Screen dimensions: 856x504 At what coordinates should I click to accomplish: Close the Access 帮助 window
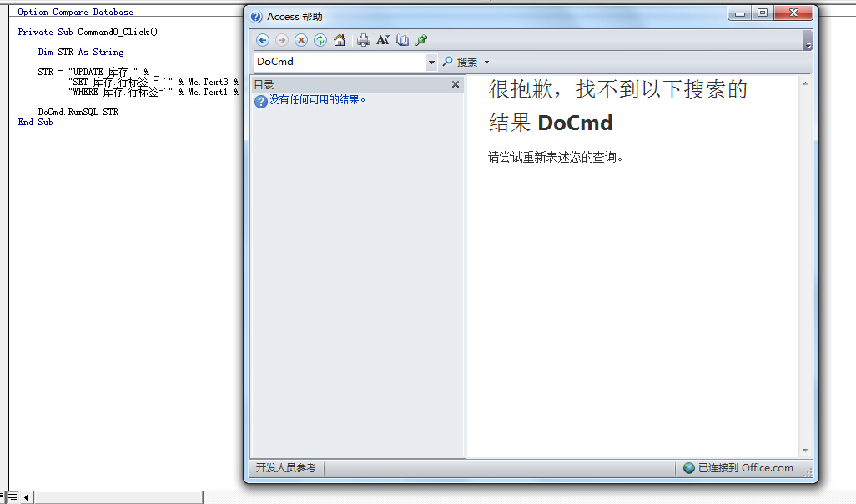coord(793,13)
